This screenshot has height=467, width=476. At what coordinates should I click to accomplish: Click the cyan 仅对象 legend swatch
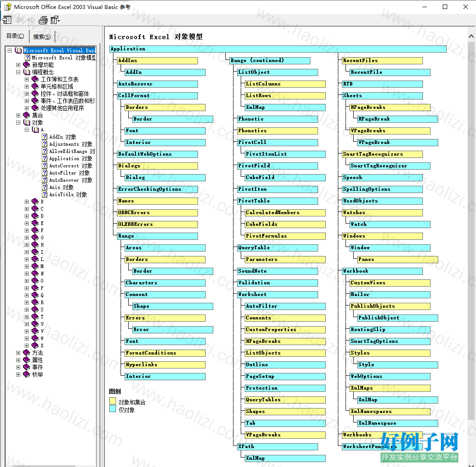click(x=112, y=409)
